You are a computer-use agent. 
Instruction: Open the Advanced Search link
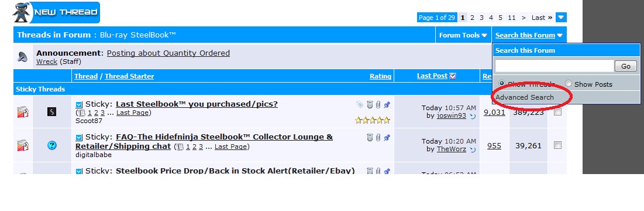point(525,97)
